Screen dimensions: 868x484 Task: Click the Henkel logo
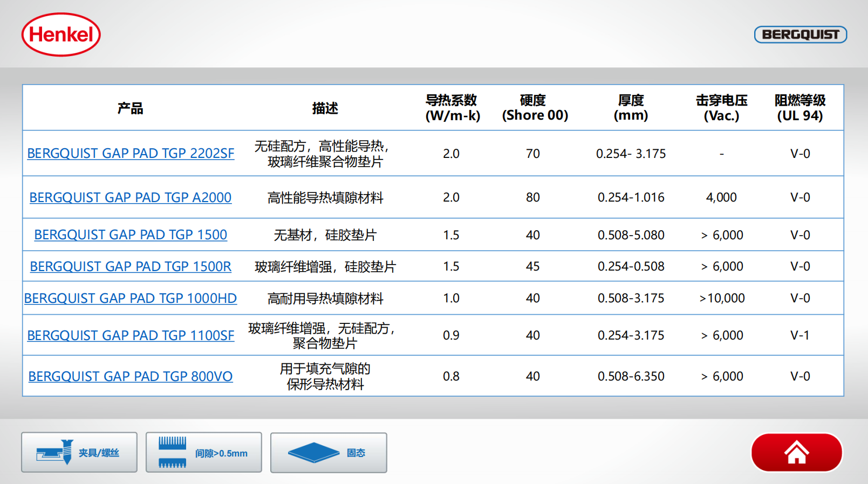[x=61, y=34]
